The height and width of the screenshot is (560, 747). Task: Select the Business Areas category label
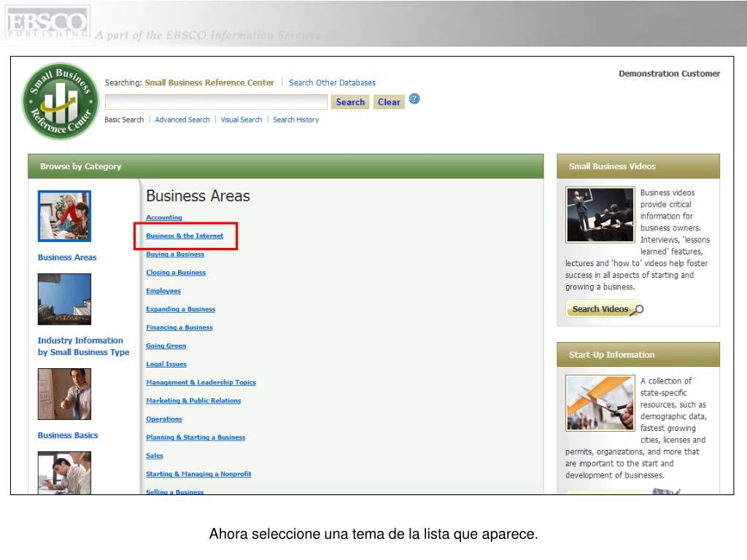point(67,257)
